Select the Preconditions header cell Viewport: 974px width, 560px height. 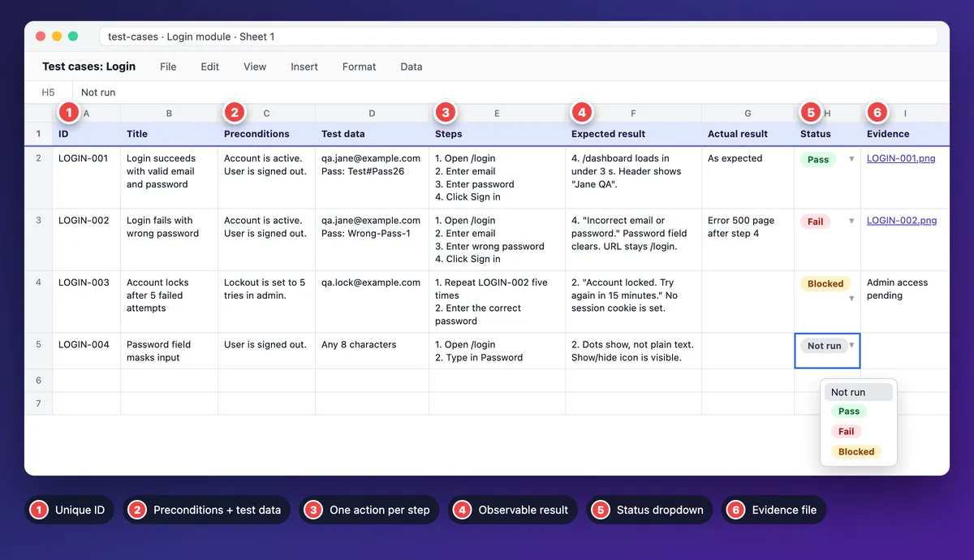(x=266, y=134)
